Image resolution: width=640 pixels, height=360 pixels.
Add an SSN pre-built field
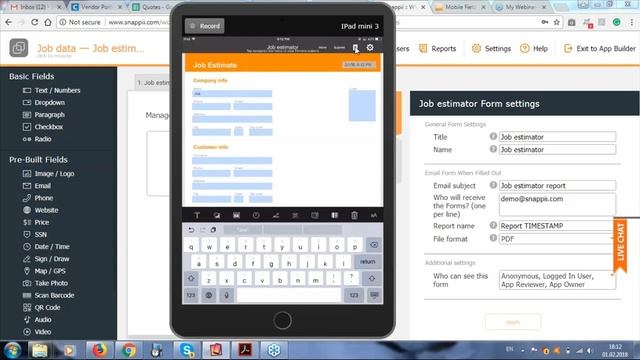pyautogui.click(x=35, y=234)
